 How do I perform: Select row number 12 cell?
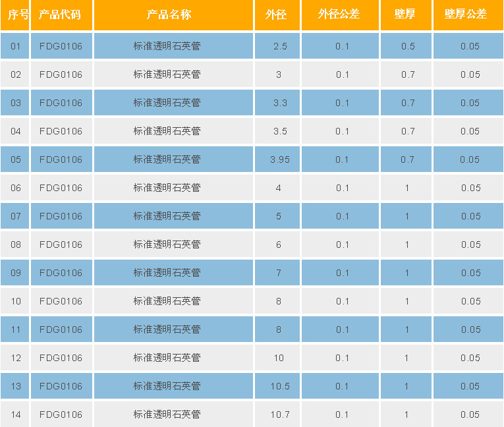point(16,358)
